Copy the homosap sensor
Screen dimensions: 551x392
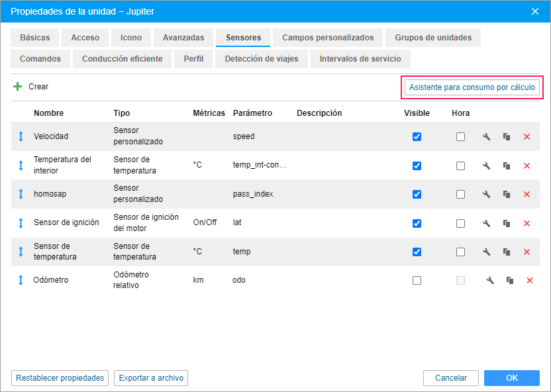(x=507, y=195)
